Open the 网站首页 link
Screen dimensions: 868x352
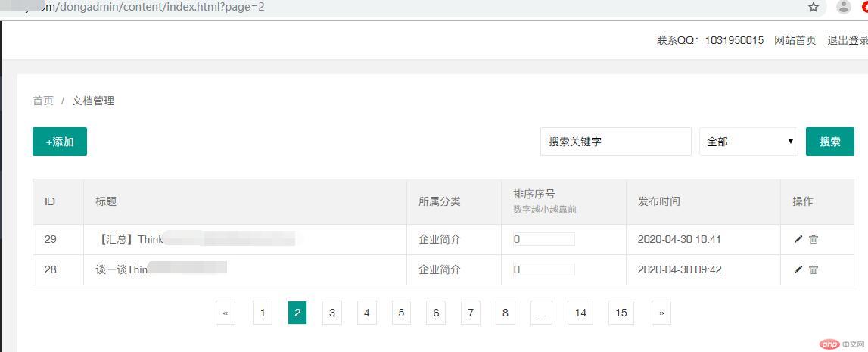[795, 40]
